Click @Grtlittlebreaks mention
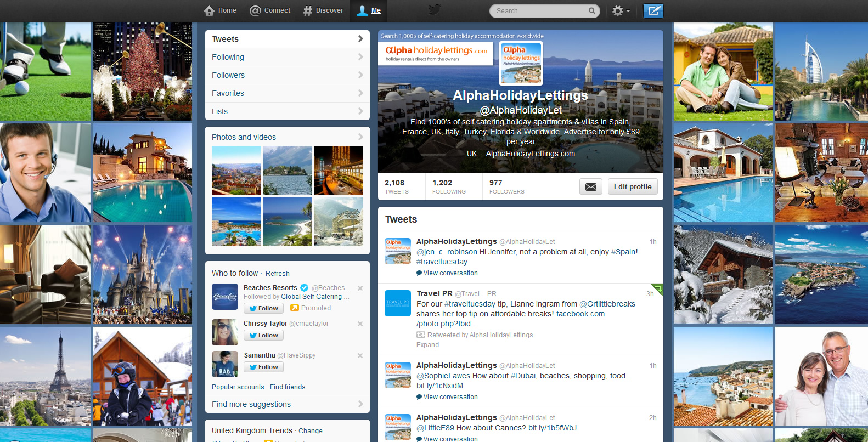Screen dimensions: 868x442 click(x=607, y=304)
